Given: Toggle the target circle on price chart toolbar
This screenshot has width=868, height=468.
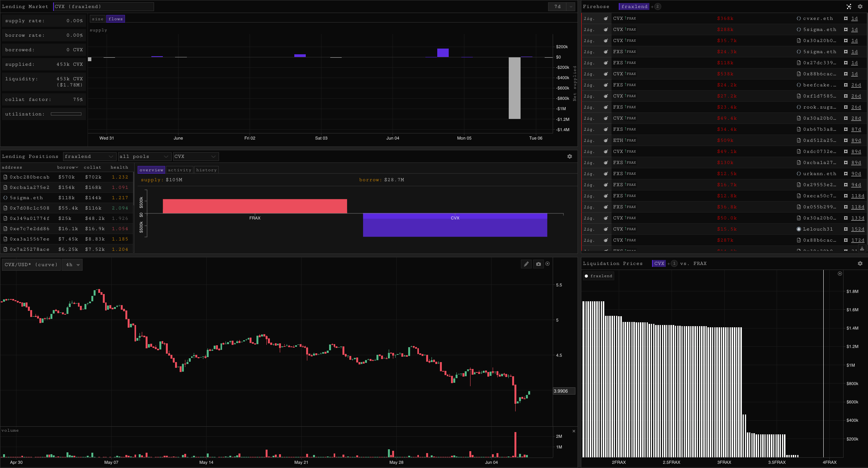Looking at the screenshot, I should pos(548,264).
